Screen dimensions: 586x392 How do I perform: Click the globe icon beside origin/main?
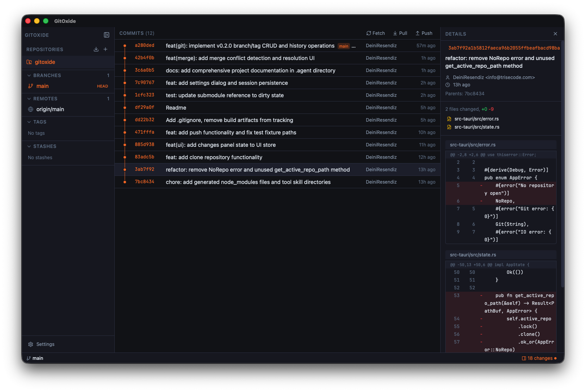click(x=31, y=109)
